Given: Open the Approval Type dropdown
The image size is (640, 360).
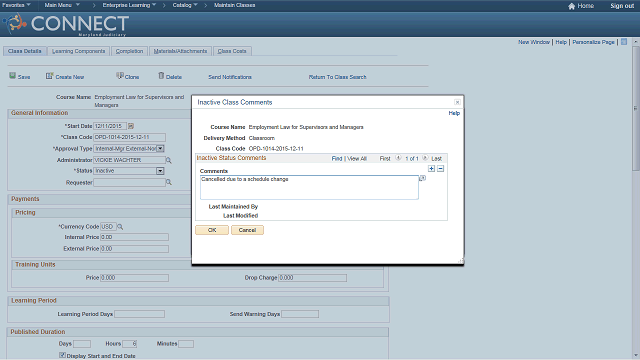Looking at the screenshot, I should 160,149.
